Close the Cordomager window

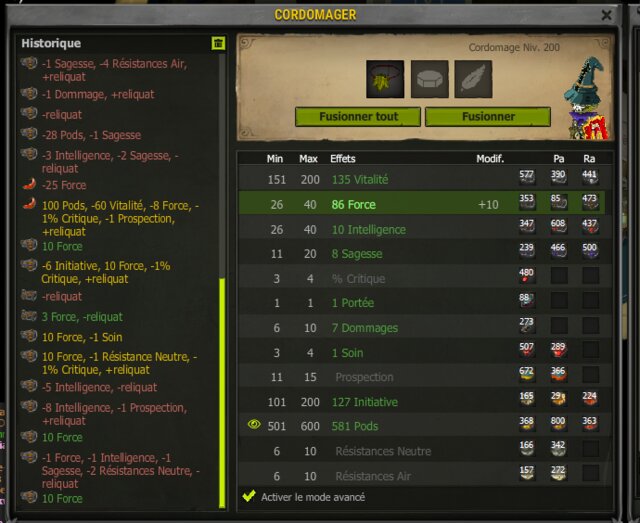coord(607,15)
